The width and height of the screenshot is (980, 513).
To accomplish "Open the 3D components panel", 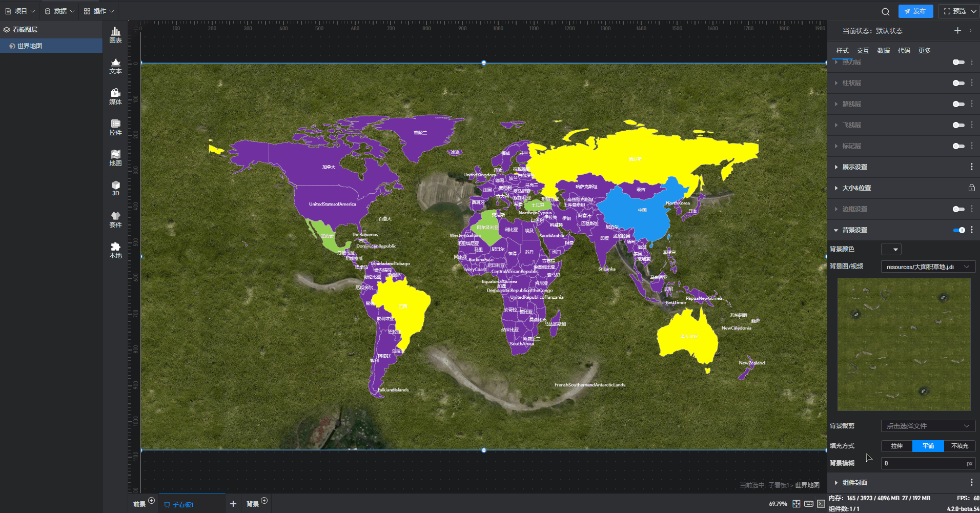I will (x=115, y=188).
